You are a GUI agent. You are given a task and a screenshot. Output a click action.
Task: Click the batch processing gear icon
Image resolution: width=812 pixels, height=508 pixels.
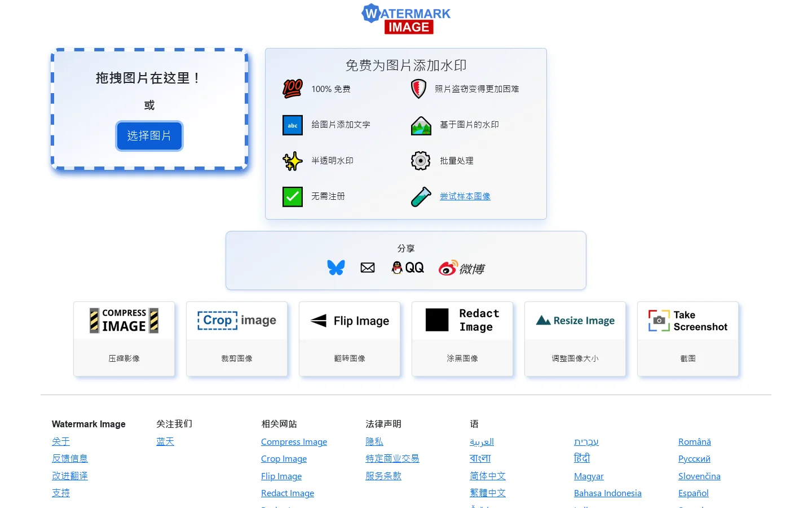click(421, 161)
